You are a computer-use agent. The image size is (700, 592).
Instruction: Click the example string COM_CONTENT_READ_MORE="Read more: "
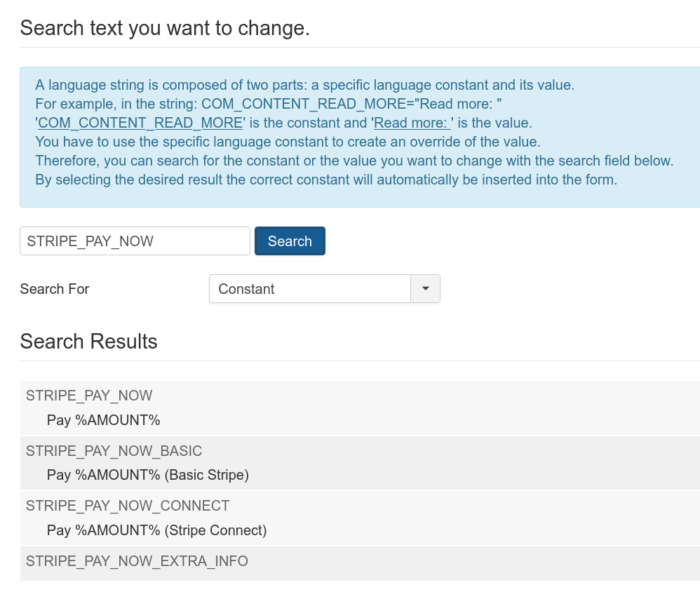coord(351,104)
